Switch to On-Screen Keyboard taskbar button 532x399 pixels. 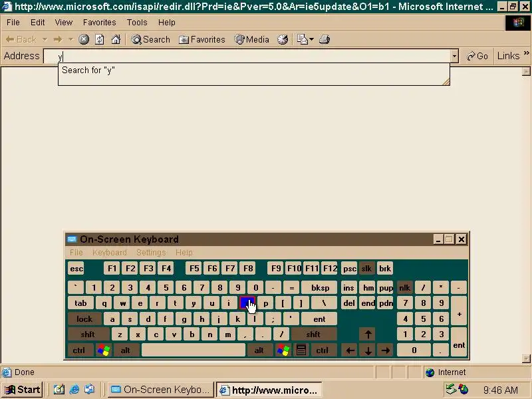pyautogui.click(x=161, y=390)
